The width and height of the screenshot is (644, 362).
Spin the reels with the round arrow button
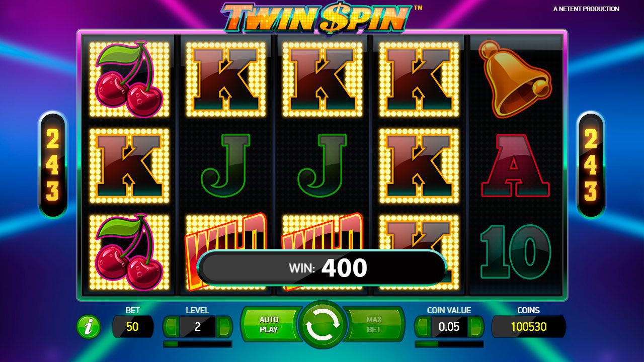(322, 325)
